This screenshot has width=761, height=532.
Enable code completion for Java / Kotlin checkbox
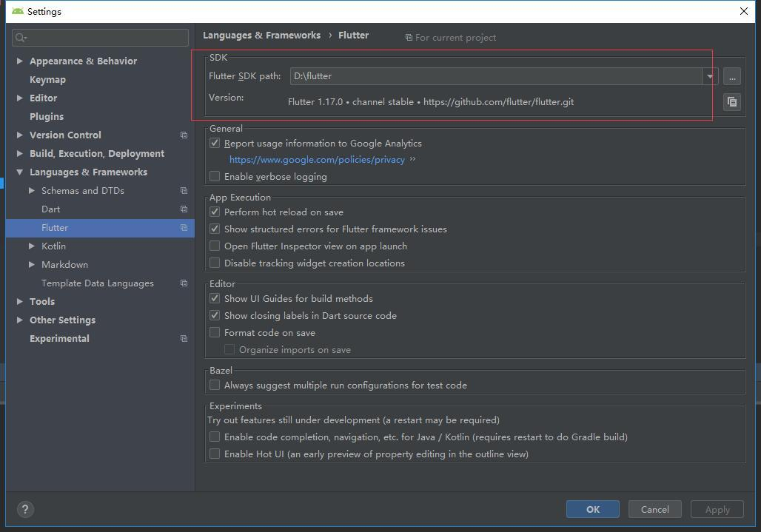215,437
